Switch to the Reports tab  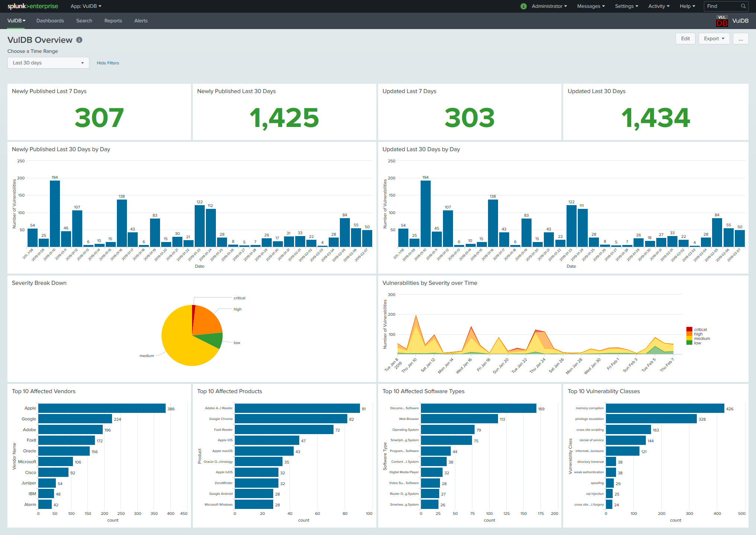(x=113, y=20)
